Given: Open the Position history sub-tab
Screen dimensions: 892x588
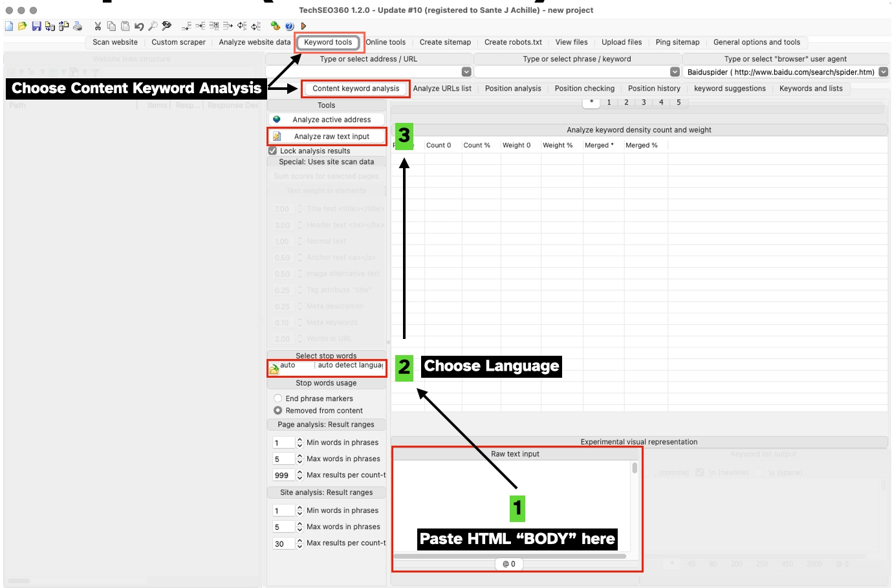Looking at the screenshot, I should pos(654,89).
